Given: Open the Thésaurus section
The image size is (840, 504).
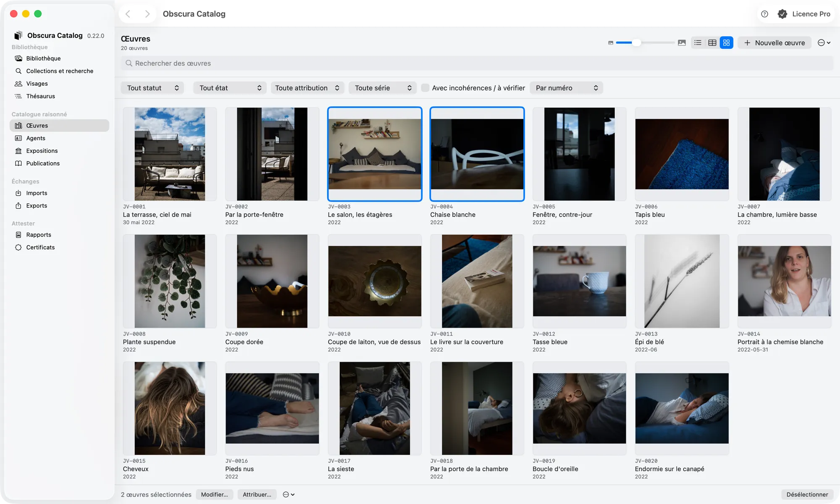Looking at the screenshot, I should [59, 96].
